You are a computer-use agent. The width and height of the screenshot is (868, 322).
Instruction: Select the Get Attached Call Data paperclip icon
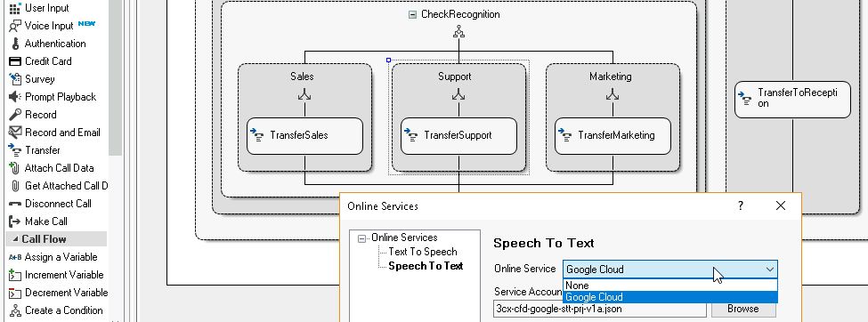pyautogui.click(x=15, y=185)
